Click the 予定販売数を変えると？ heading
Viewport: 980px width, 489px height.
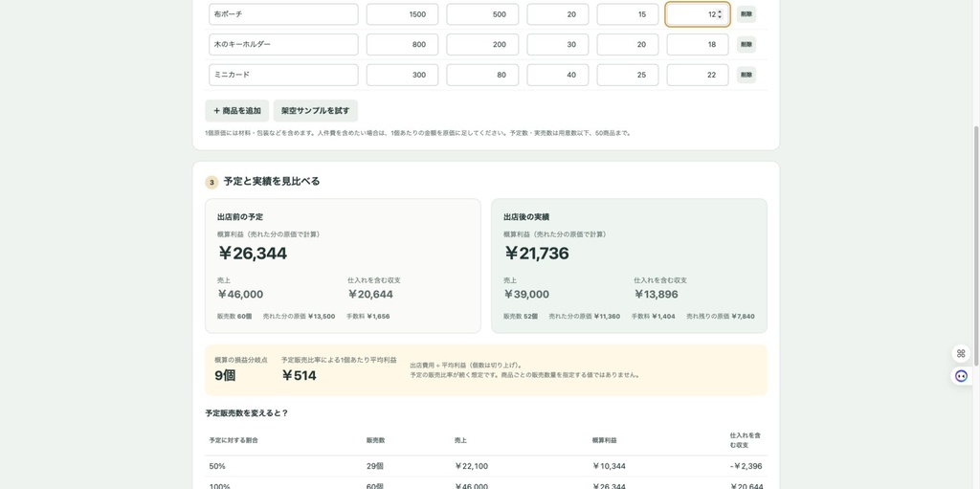(246, 413)
